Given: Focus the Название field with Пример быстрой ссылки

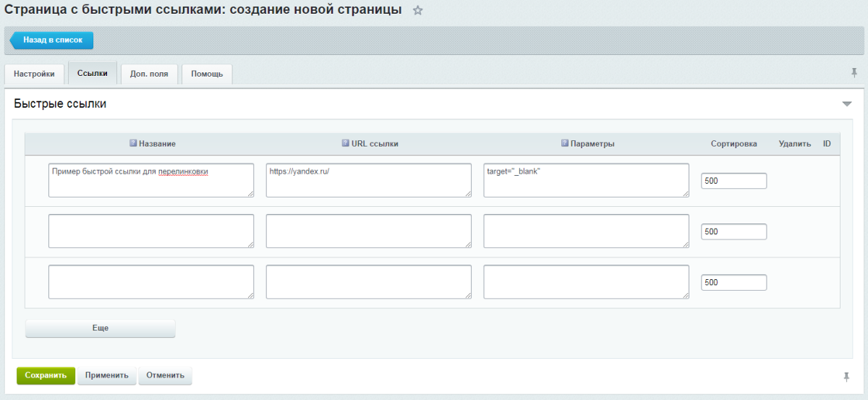Looking at the screenshot, I should (151, 180).
